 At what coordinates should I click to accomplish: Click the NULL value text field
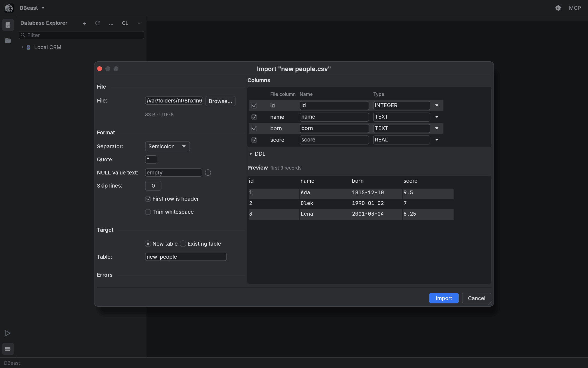(x=173, y=173)
